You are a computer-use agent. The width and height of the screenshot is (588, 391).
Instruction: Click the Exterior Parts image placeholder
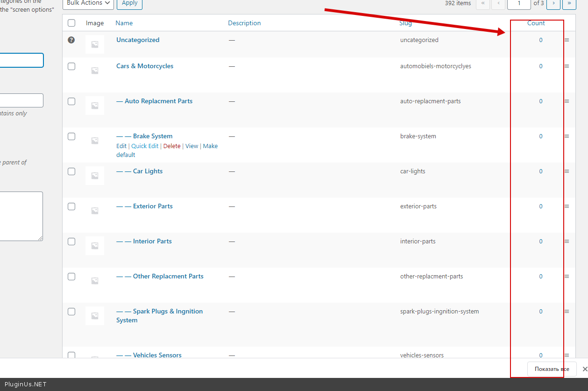tap(95, 211)
